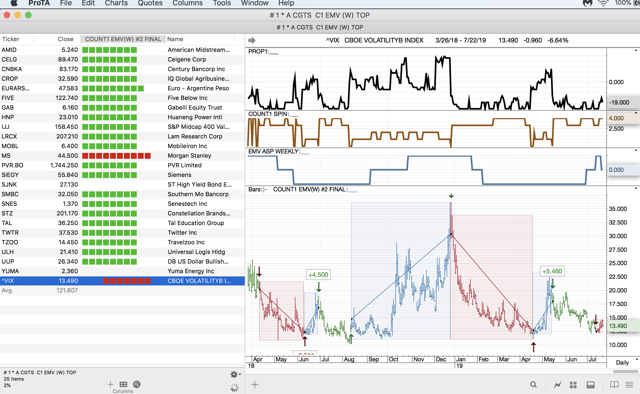Click the Wi-Fi icon in menu bar
Image resolution: width=640 pixels, height=394 pixels.
pos(603,3)
